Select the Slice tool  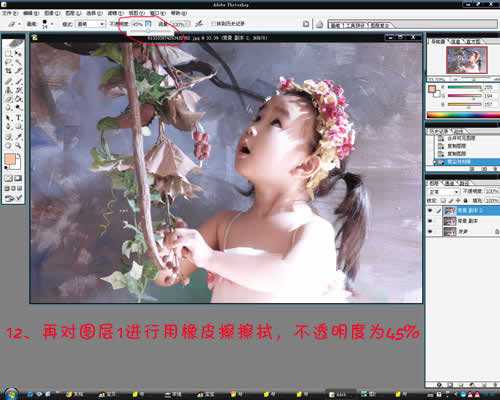click(x=18, y=70)
